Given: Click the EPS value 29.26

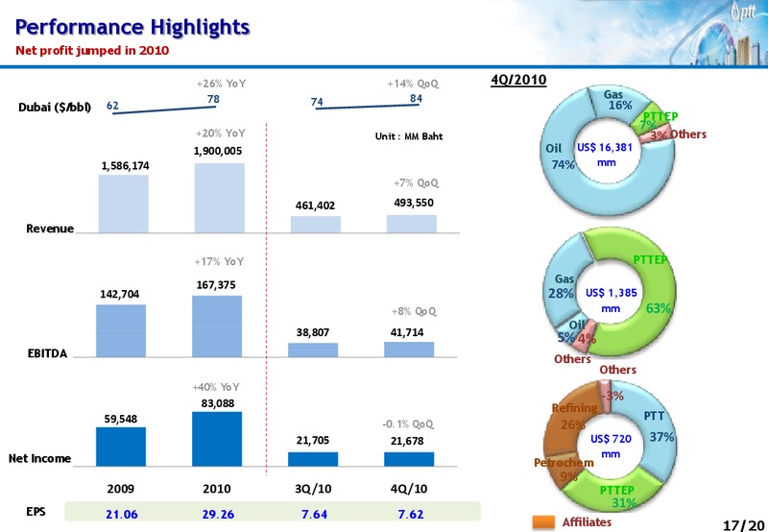Looking at the screenshot, I should 218,514.
